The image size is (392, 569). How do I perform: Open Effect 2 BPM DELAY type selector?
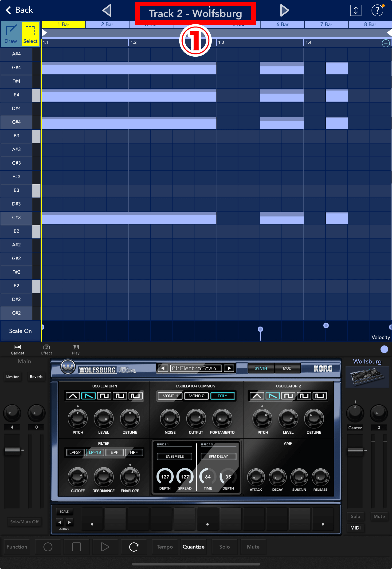coord(218,456)
